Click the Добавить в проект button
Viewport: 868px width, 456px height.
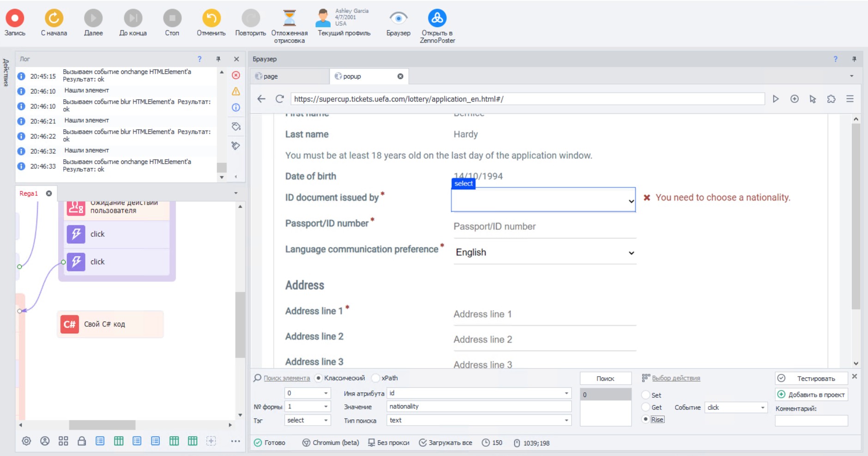click(811, 395)
